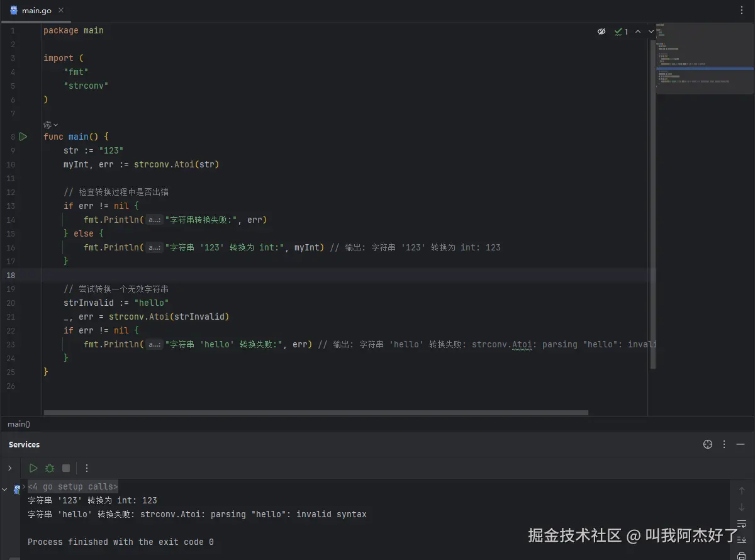The height and width of the screenshot is (560, 755).
Task: Click the parameter hint on line 14 Println
Action: pyautogui.click(x=154, y=220)
